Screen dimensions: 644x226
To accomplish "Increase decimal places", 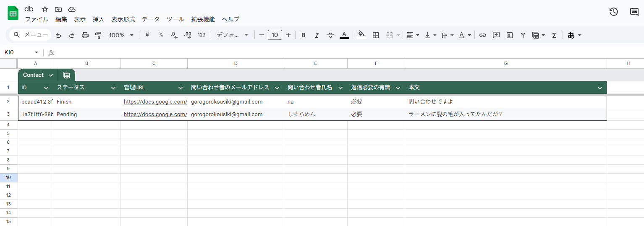I will point(188,35).
